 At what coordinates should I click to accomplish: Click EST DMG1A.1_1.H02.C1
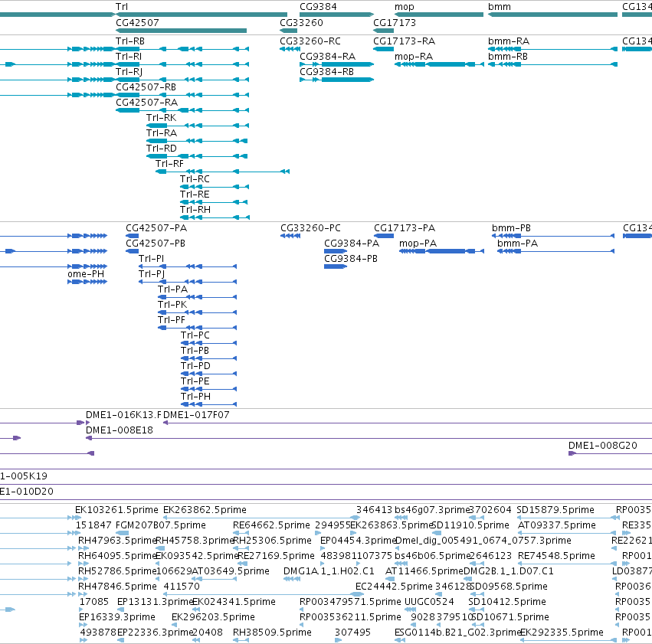tap(329, 571)
